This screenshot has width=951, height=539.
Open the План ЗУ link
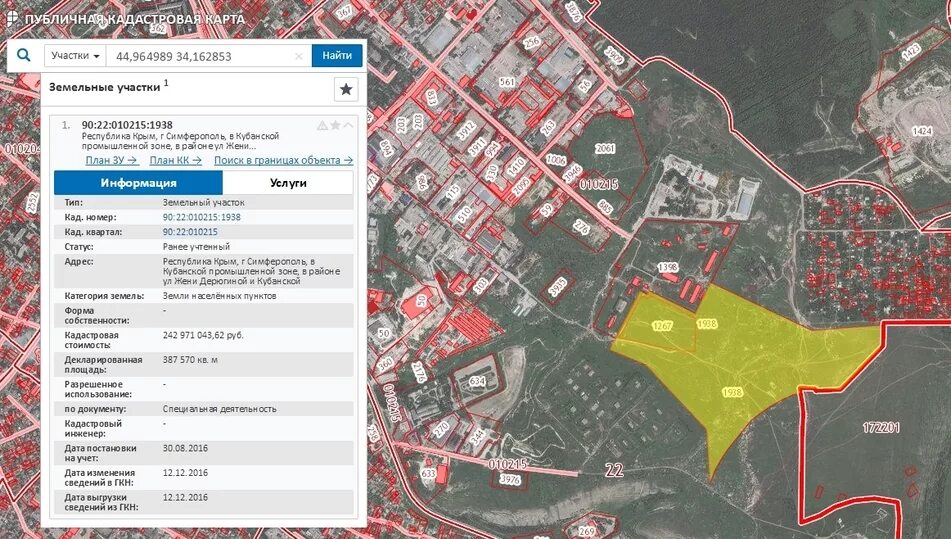(112, 160)
